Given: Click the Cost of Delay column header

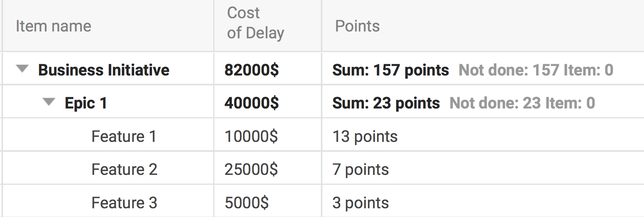Looking at the screenshot, I should pos(255,23).
